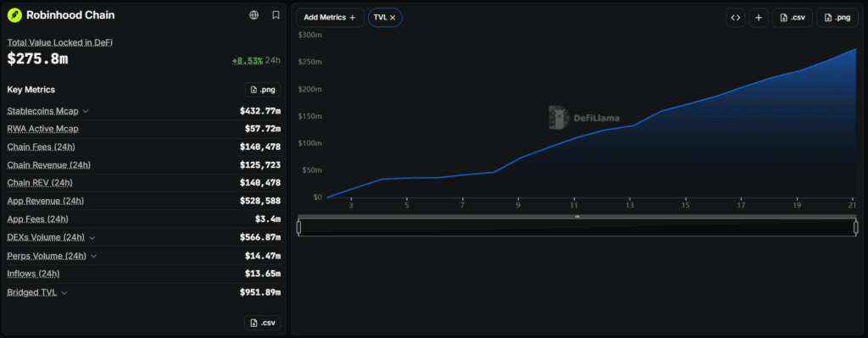Download Key Metrics .csv at panel bottom

point(263,323)
